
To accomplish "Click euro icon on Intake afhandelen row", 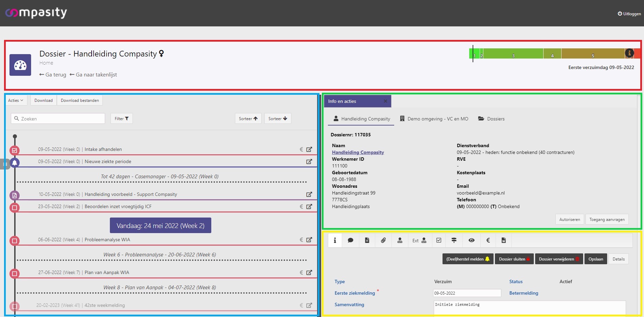I will [301, 149].
